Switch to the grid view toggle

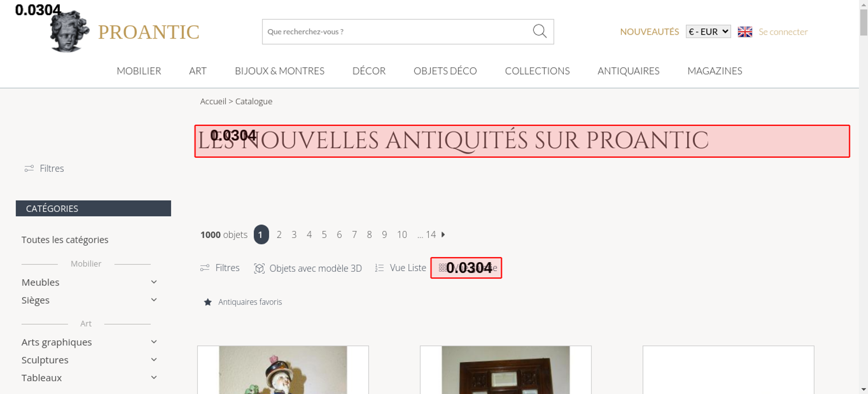pyautogui.click(x=466, y=268)
